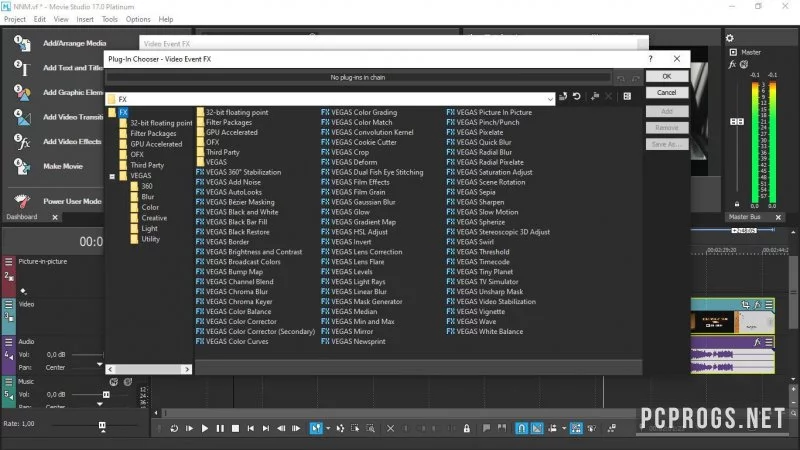
Task: Click the refresh icon in Plug-In Chooser
Action: pos(577,96)
